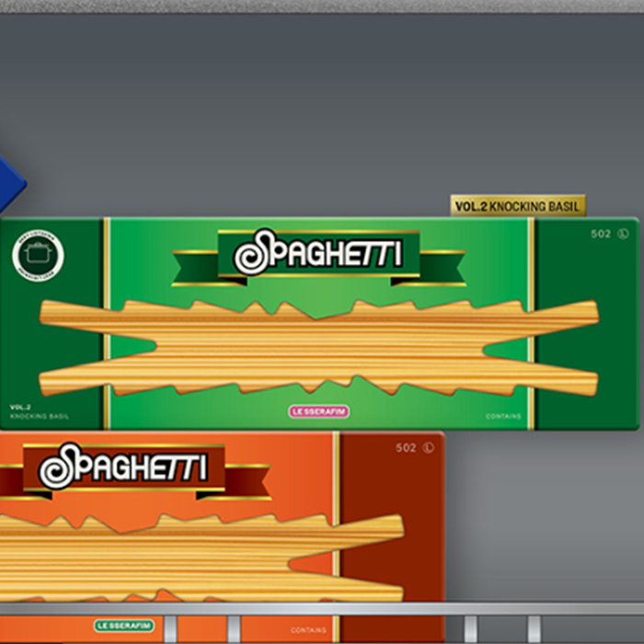Click the 502 number on green box
This screenshot has height=644, width=644.
coord(601,235)
